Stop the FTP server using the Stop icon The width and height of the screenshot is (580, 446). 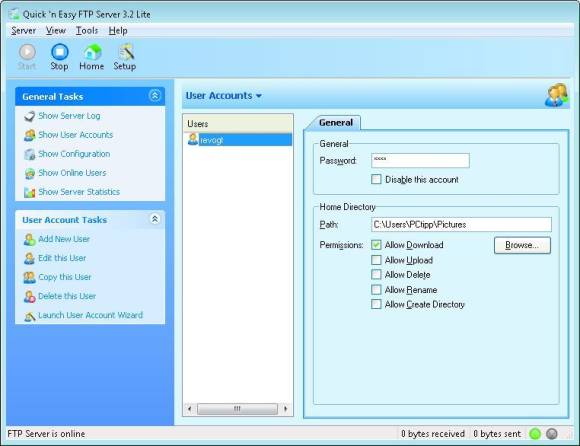tap(60, 52)
